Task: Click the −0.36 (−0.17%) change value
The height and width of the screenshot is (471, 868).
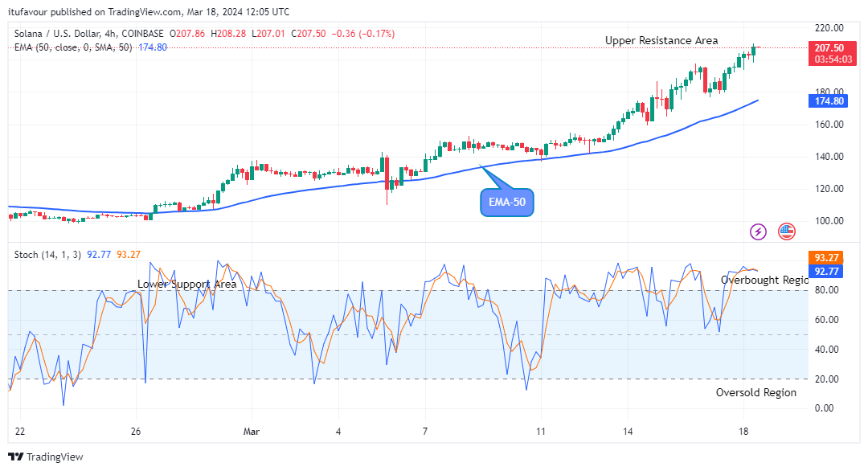Action: point(363,34)
